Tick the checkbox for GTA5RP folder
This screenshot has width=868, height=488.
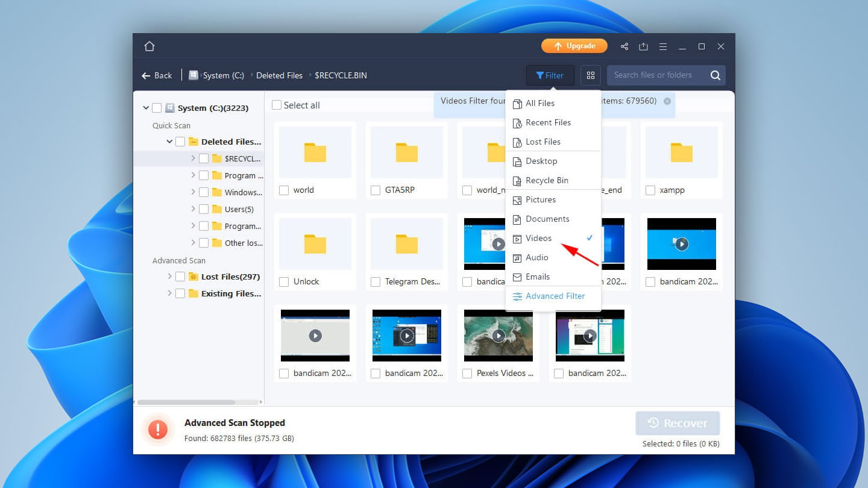(x=376, y=190)
